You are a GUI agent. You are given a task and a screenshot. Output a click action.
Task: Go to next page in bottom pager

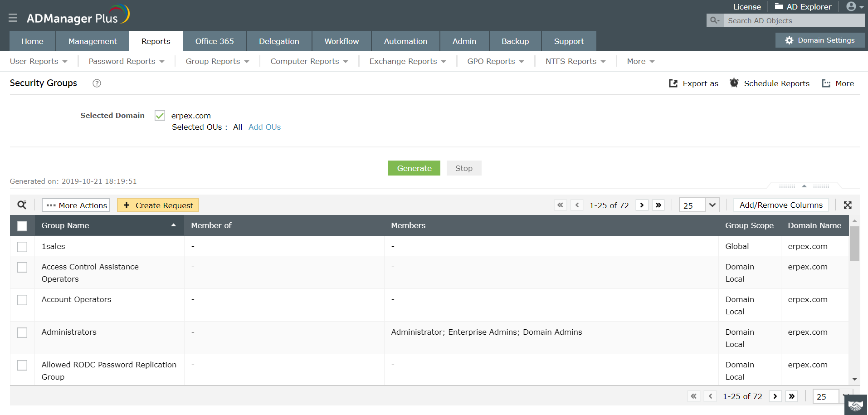(775, 396)
